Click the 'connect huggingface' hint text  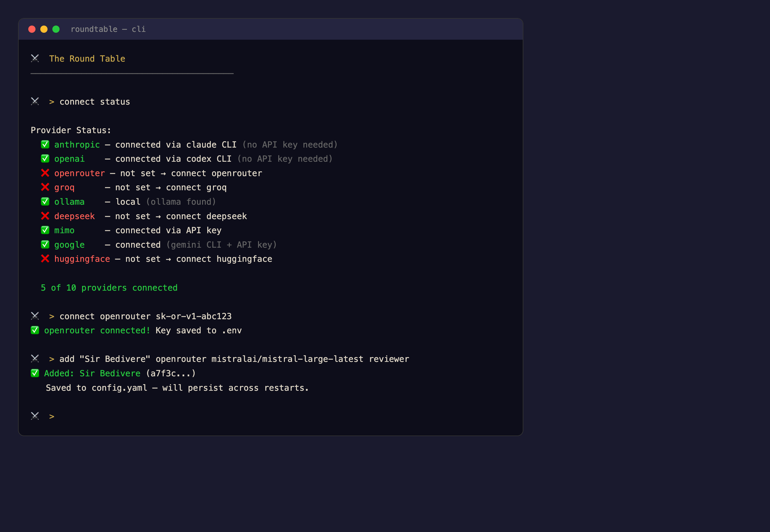(x=224, y=259)
